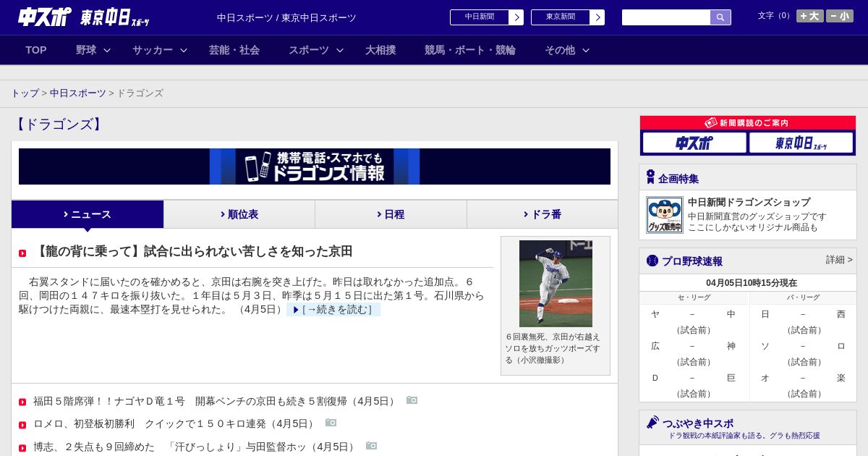868x456 pixels.
Task: Select the 日程 tab
Action: click(391, 214)
